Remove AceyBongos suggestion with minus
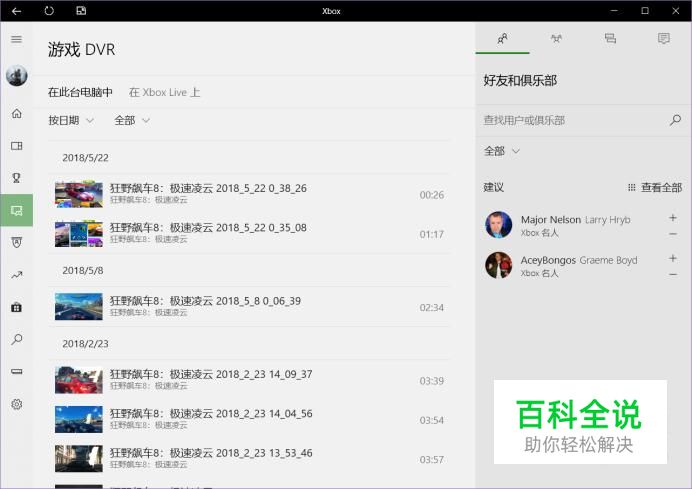The width and height of the screenshot is (692, 489). pyautogui.click(x=673, y=275)
